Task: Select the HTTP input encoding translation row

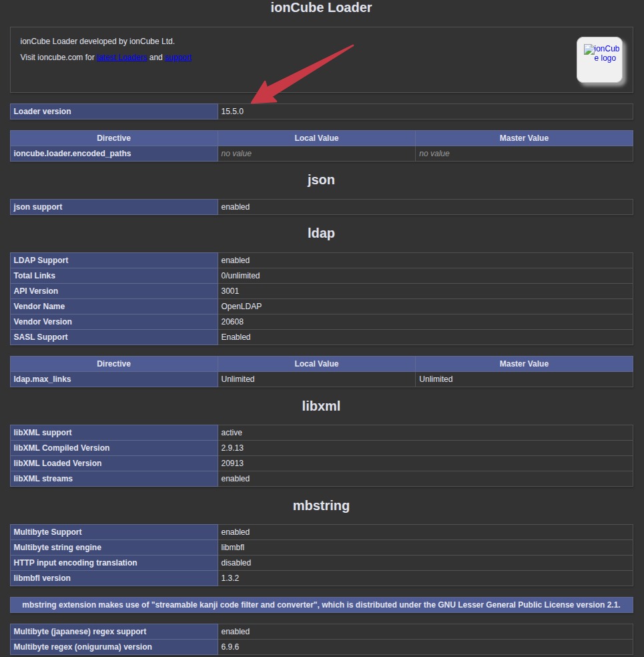Action: click(x=321, y=563)
